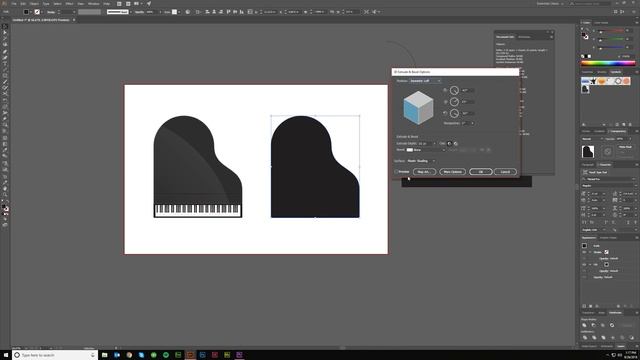640x360 pixels.
Task: Click the fill and stroke indicator in the toolbar
Action: (x=5, y=208)
